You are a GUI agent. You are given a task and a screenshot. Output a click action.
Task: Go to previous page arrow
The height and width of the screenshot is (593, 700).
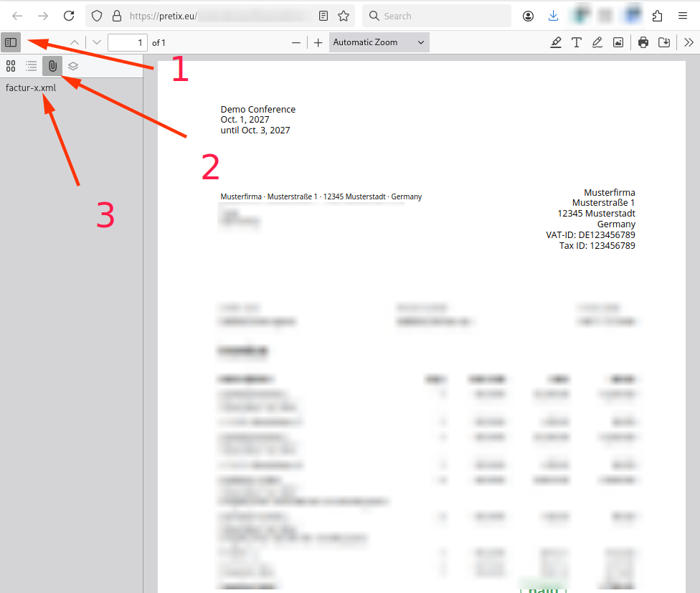75,42
